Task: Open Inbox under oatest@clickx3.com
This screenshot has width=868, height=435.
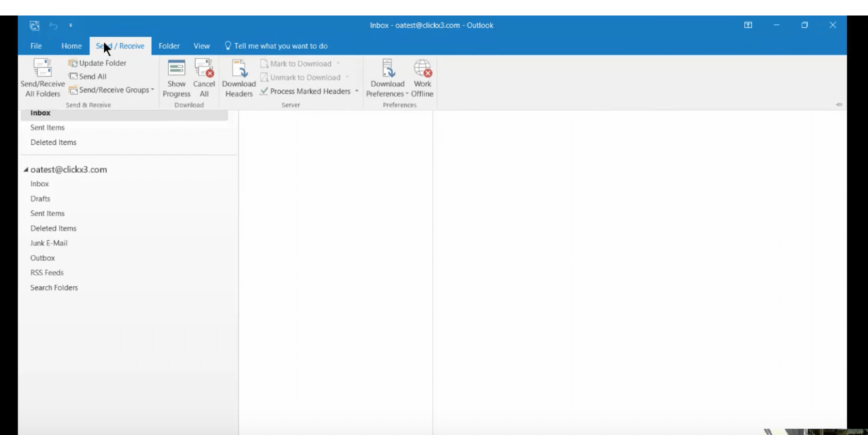Action: point(40,184)
